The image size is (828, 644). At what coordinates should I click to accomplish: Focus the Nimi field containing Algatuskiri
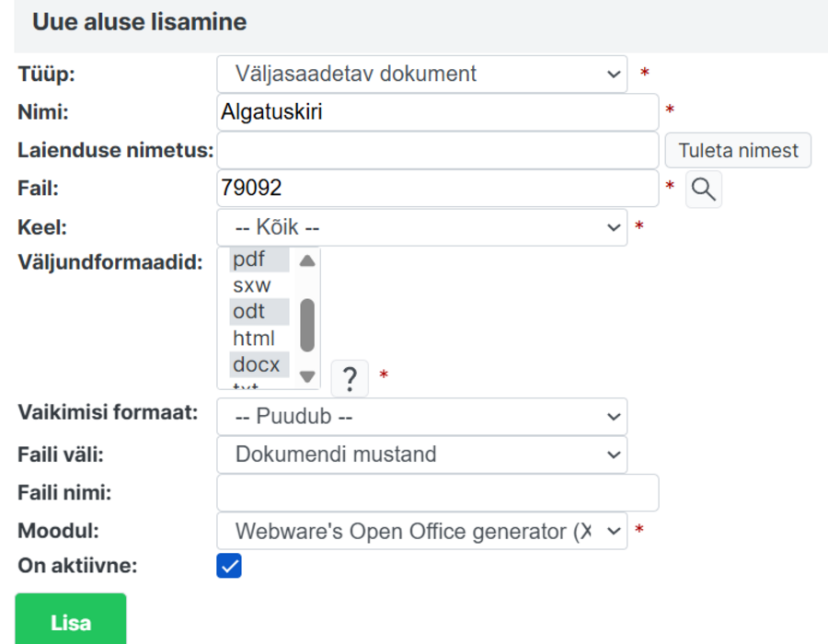(438, 112)
